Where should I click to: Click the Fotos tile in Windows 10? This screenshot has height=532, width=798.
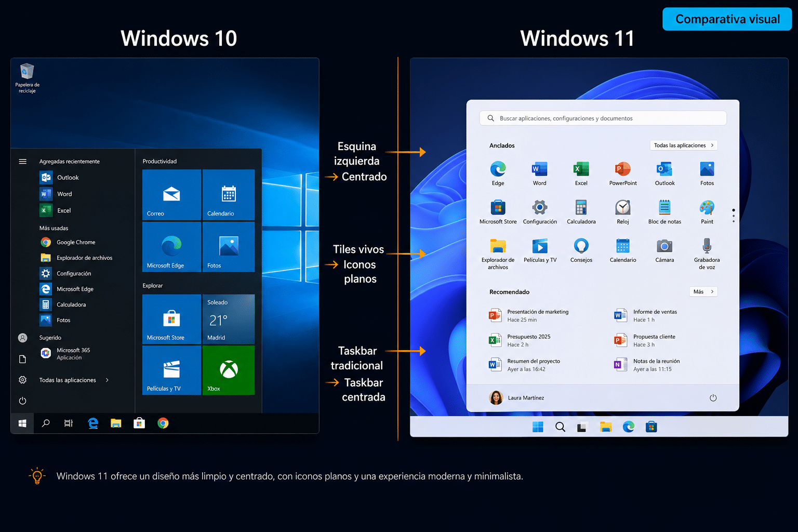229,247
